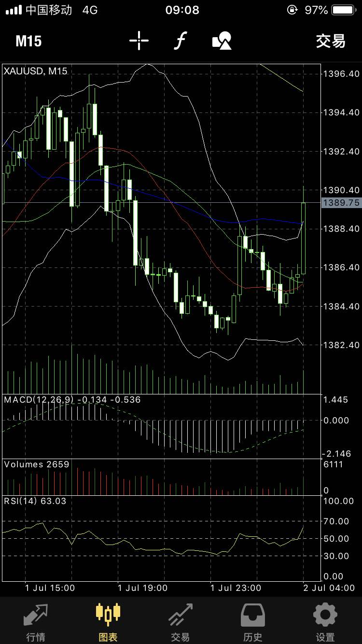Tap the 1396.40 price axis label

click(x=341, y=74)
